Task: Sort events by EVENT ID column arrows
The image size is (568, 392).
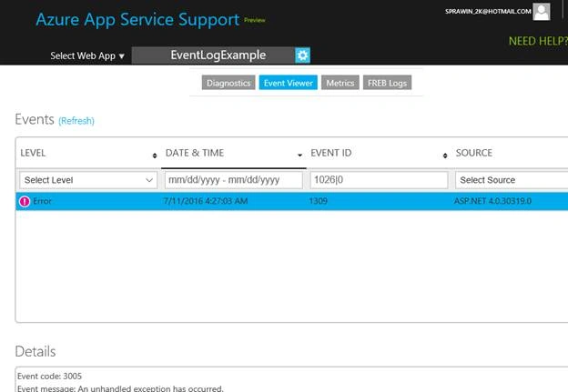Action: coord(445,156)
